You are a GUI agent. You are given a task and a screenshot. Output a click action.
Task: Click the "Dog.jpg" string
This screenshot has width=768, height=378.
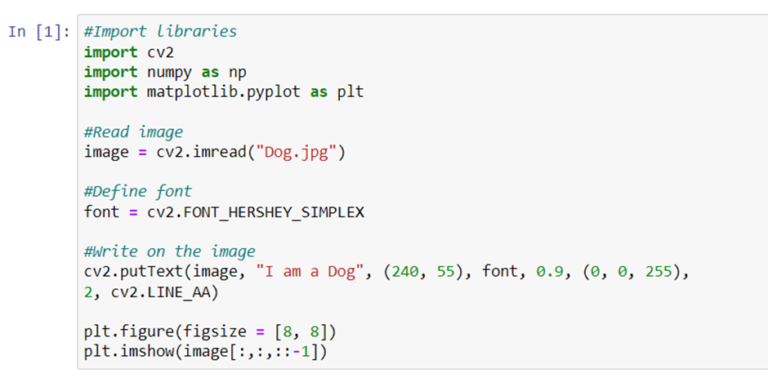click(300, 152)
